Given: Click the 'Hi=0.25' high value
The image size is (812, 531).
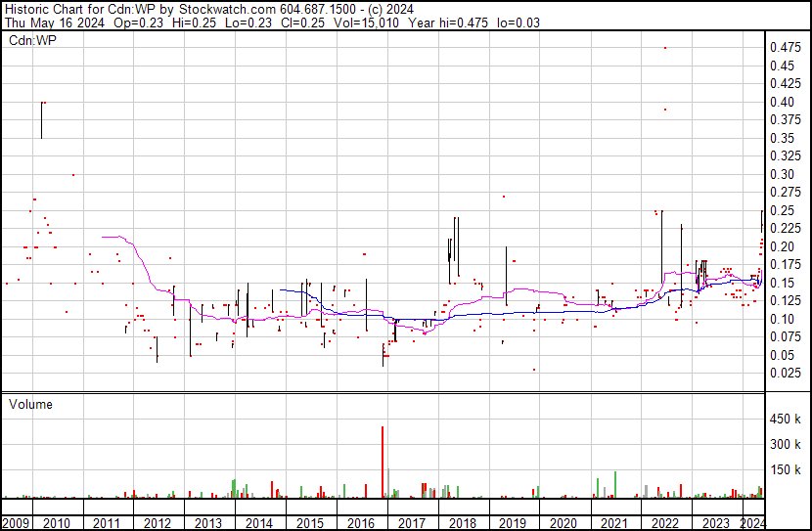Looking at the screenshot, I should click(x=195, y=23).
